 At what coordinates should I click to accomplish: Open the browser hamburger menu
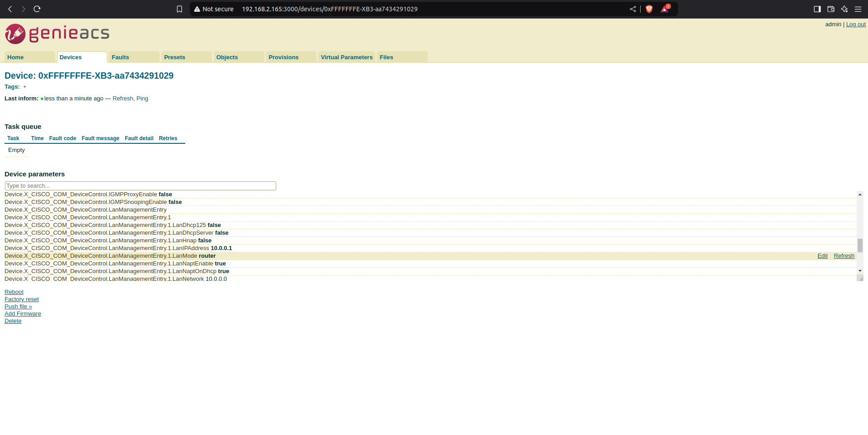click(x=858, y=9)
